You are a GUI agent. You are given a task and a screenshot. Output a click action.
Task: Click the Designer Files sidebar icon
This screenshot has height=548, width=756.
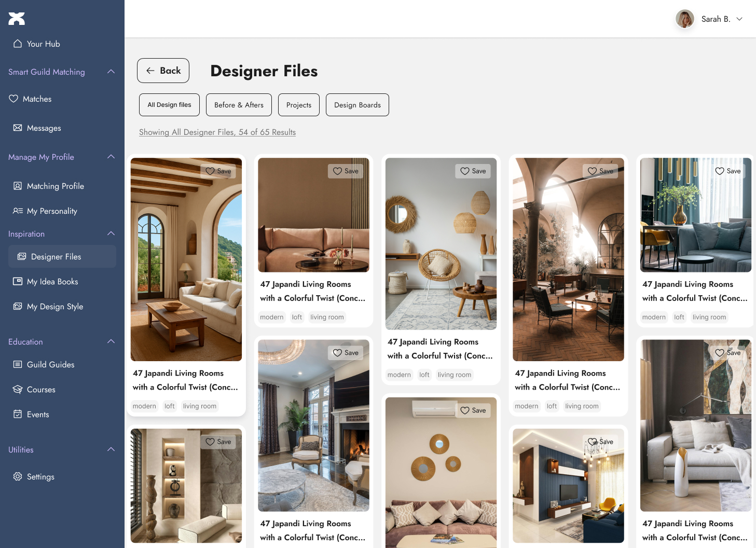coord(22,256)
